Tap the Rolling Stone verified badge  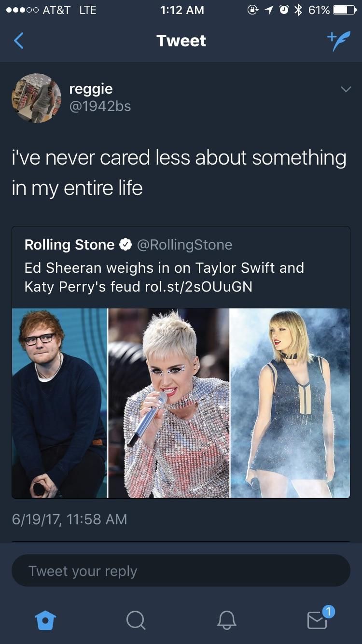pyautogui.click(x=125, y=245)
